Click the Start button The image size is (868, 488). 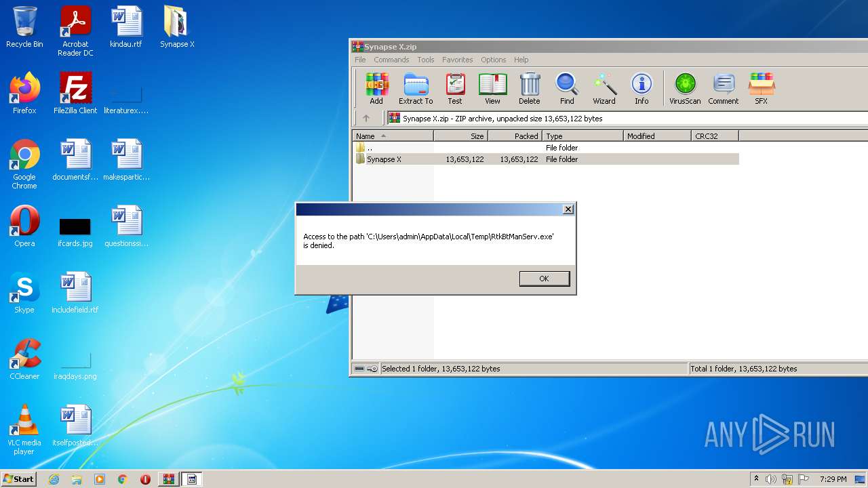[x=18, y=479]
